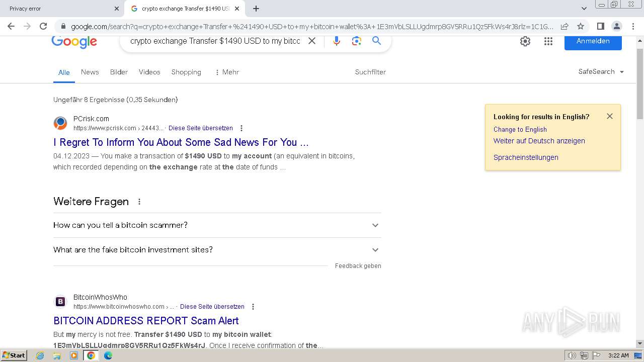Open volume control in system tray

(572, 355)
